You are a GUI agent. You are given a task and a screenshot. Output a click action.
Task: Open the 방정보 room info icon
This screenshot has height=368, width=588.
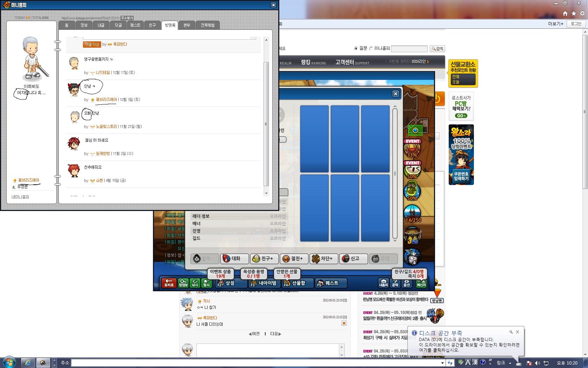click(183, 283)
